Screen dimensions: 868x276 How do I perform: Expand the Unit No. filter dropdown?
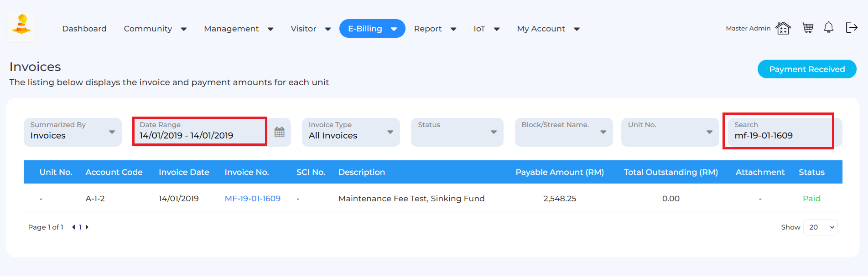[670, 132]
